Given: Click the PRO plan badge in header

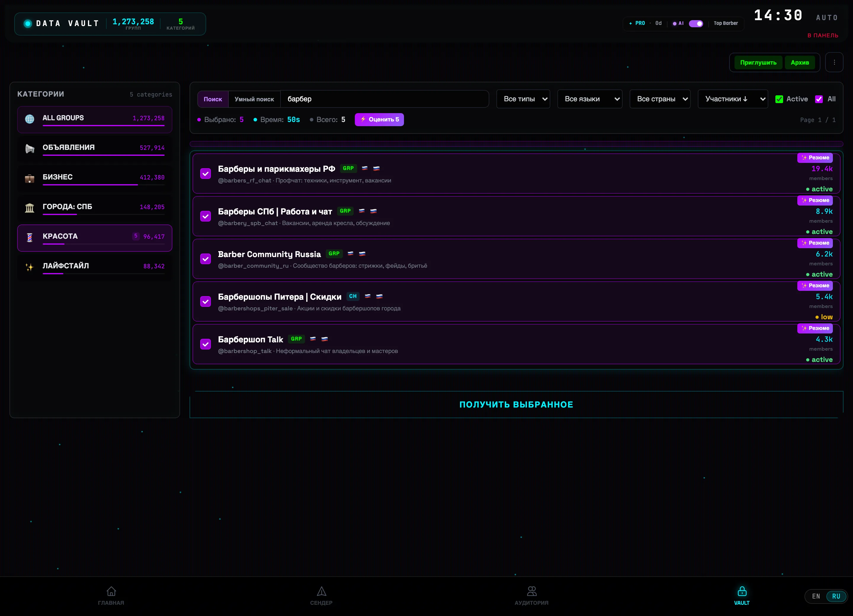Looking at the screenshot, I should [637, 23].
